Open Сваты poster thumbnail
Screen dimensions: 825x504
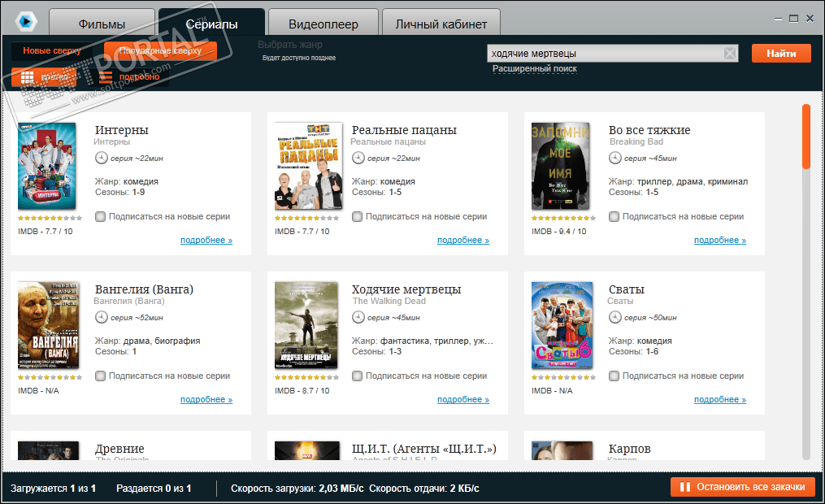pos(562,325)
